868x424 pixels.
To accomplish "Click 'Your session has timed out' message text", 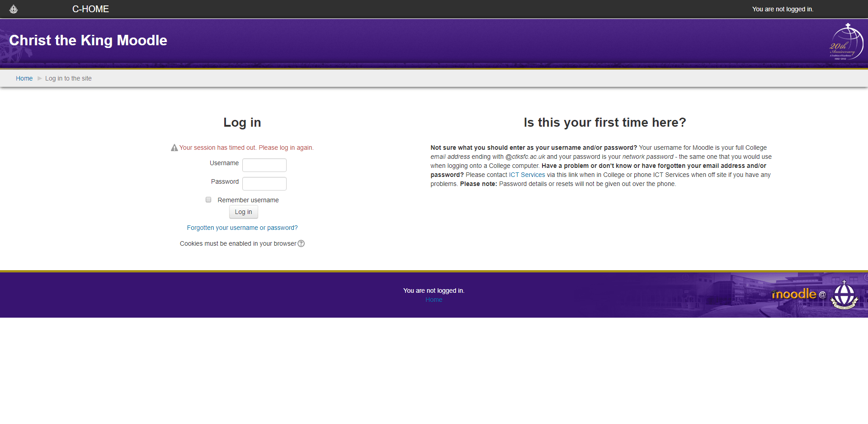I will click(246, 148).
